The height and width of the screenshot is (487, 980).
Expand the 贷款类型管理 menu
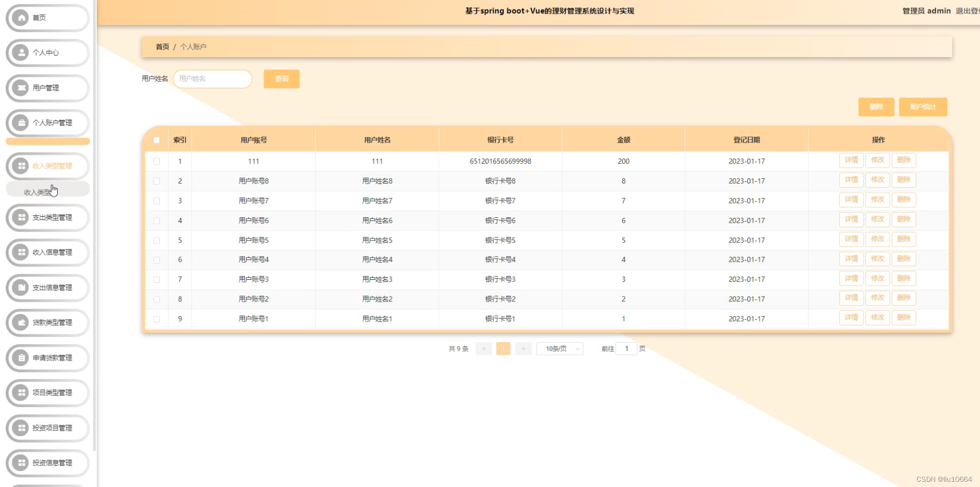tap(48, 323)
